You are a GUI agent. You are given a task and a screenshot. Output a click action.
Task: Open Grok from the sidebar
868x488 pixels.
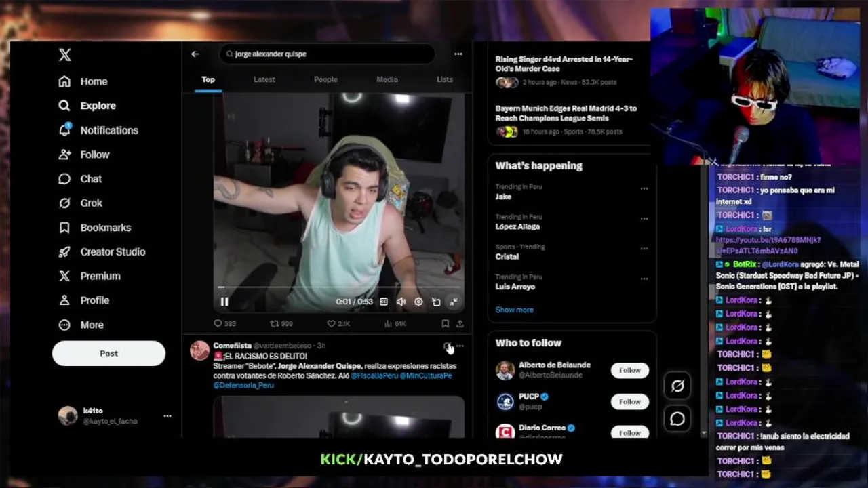click(80, 203)
